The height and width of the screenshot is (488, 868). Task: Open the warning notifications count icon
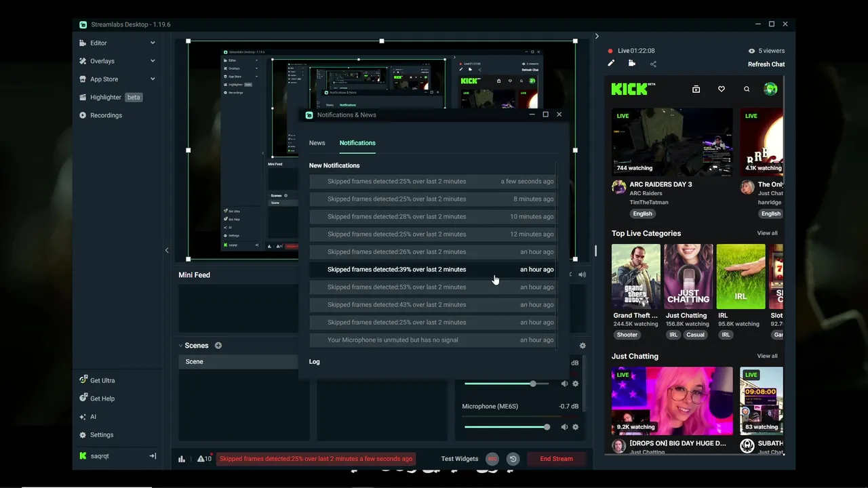[x=204, y=459]
